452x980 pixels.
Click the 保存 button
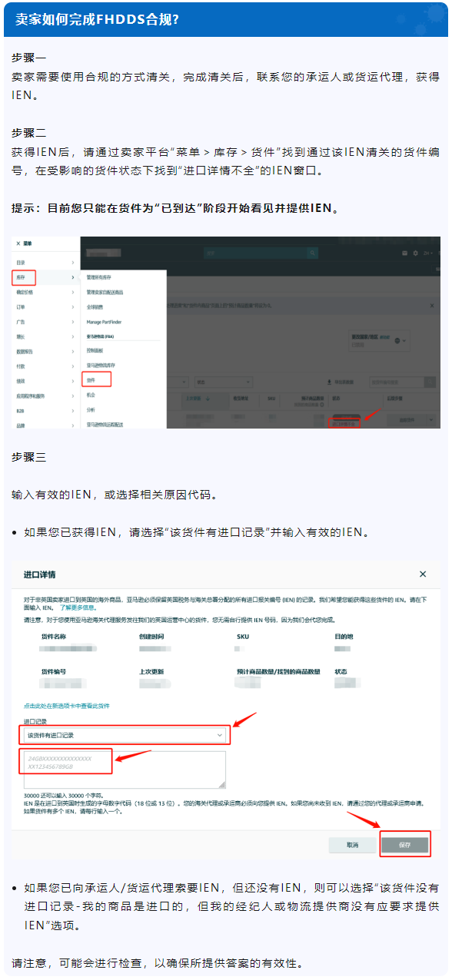click(x=404, y=844)
